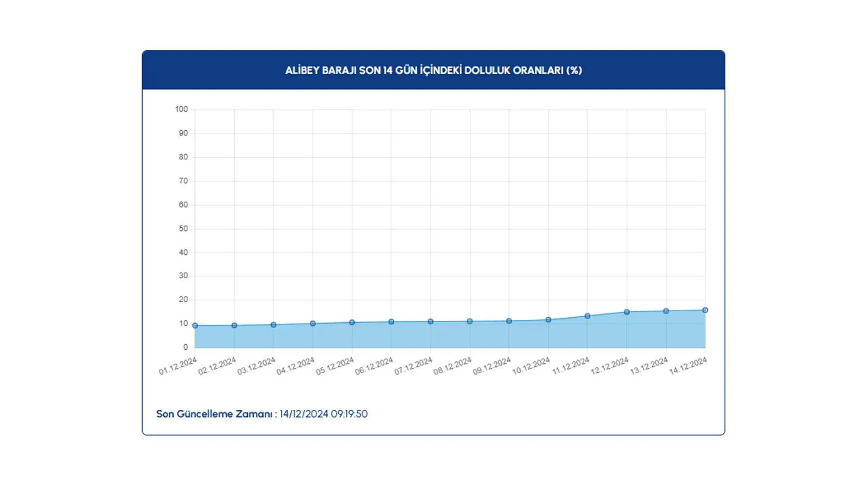This screenshot has height=488, width=868.
Task: Click the y-axis value 60
Action: pos(184,205)
